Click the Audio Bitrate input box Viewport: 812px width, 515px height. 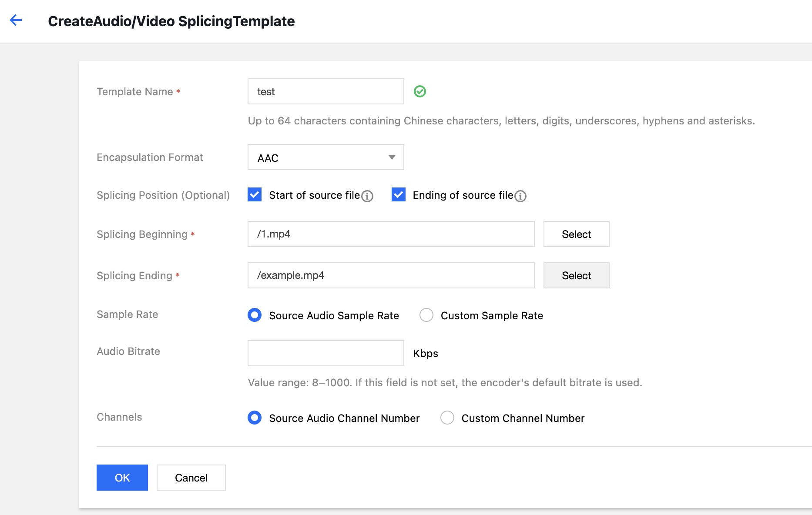click(325, 353)
